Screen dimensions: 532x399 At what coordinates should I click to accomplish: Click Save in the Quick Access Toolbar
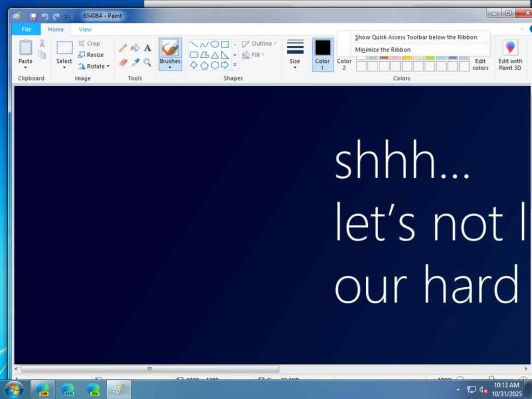tap(33, 16)
